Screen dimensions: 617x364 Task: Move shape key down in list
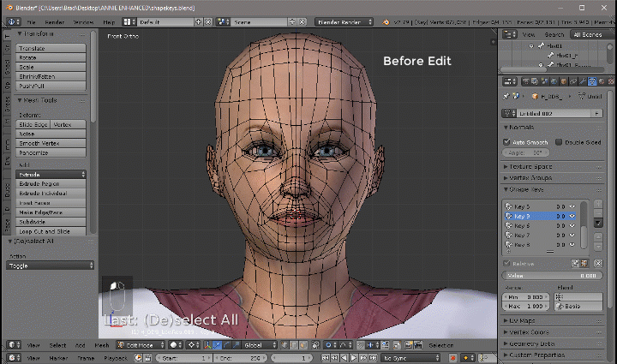tap(598, 245)
